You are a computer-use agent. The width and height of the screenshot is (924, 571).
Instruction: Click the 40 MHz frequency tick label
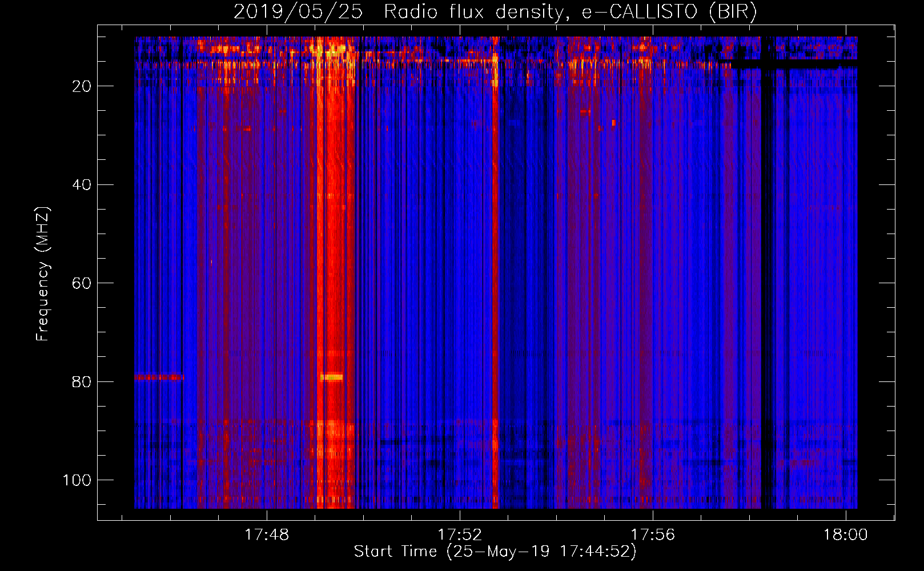(82, 184)
